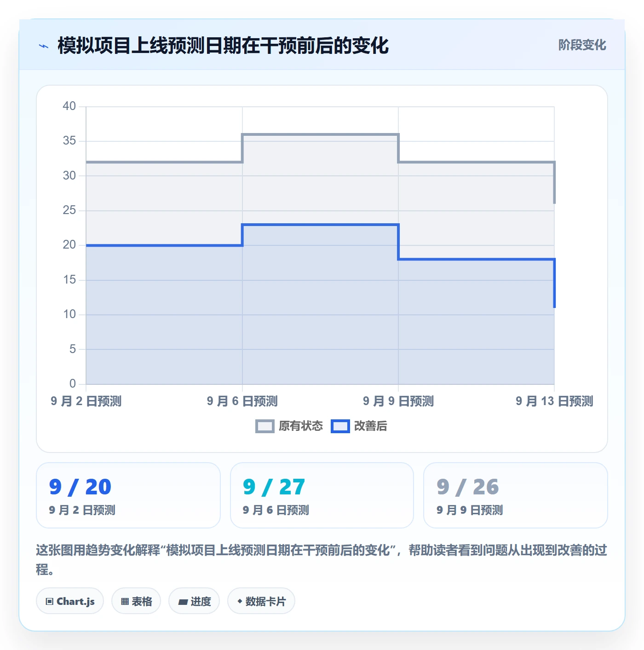Screen dimensions: 644x650
Task: Click the diamond icon on 数据卡片 tag
Action: (x=240, y=601)
